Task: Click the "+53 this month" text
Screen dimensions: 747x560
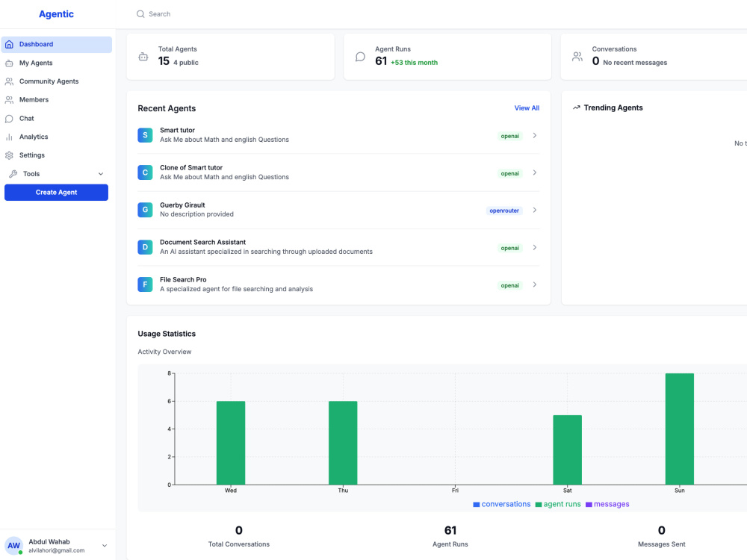Action: coord(414,63)
